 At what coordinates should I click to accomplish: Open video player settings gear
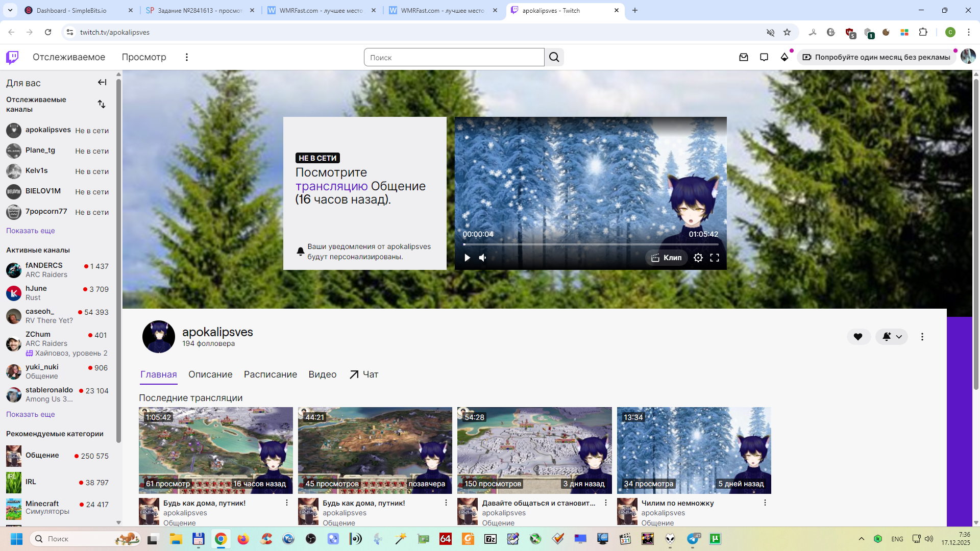698,258
